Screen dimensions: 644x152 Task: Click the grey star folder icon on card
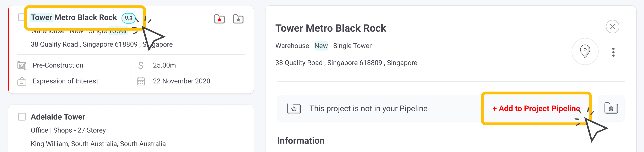click(x=238, y=19)
